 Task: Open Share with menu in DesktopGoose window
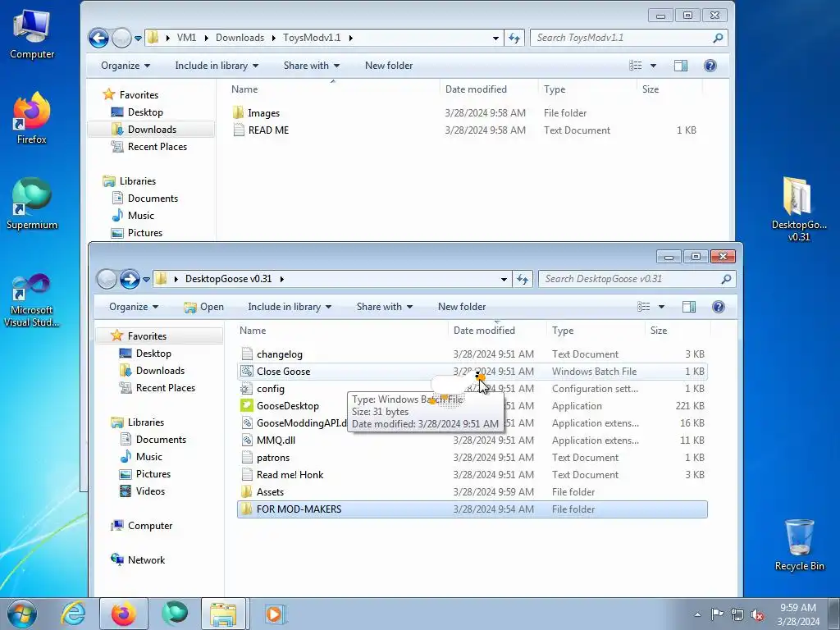(x=384, y=307)
